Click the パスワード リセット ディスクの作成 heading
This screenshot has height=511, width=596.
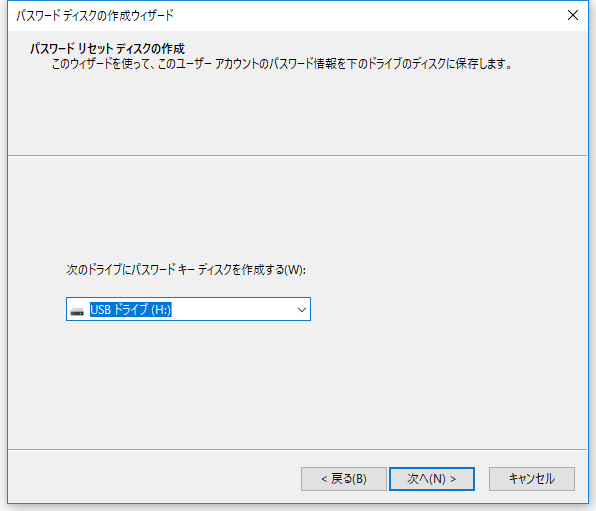(x=107, y=49)
